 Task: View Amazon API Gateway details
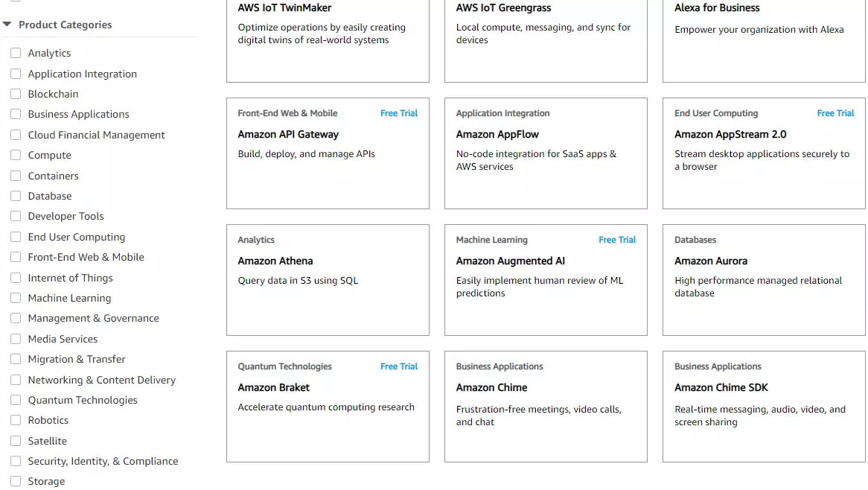tap(287, 134)
